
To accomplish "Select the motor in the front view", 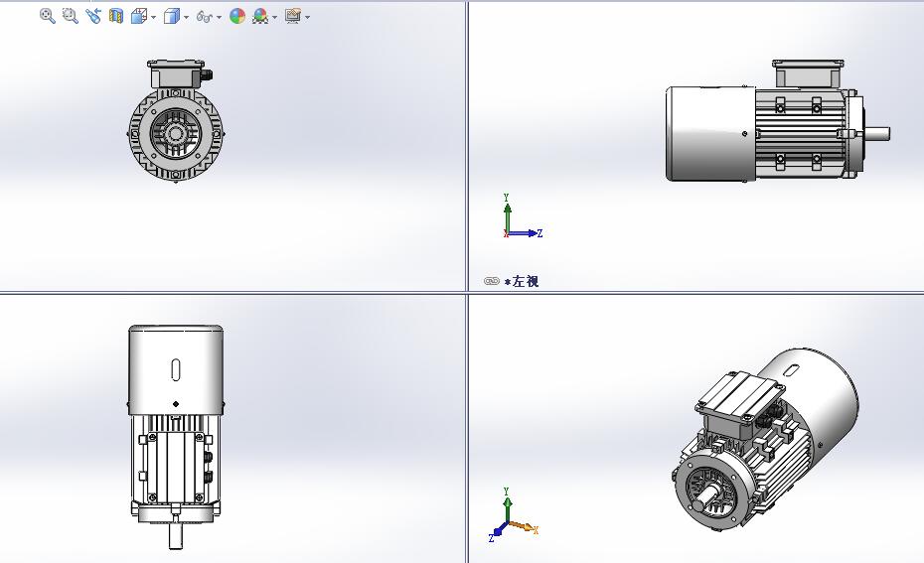I will (x=176, y=121).
